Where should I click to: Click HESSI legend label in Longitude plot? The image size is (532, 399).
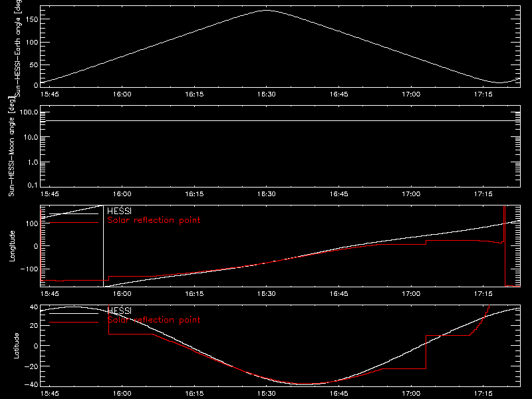click(119, 211)
